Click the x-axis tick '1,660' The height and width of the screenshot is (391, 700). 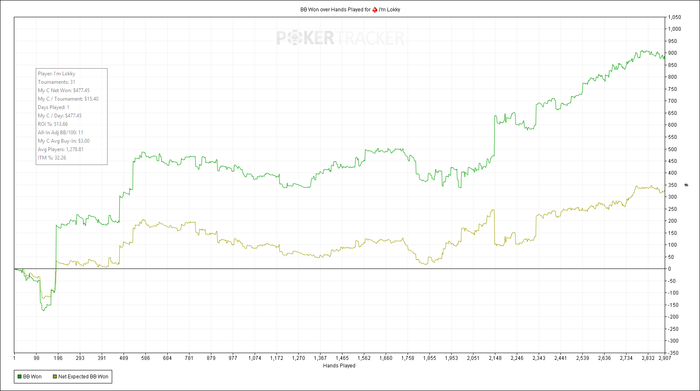coord(386,358)
